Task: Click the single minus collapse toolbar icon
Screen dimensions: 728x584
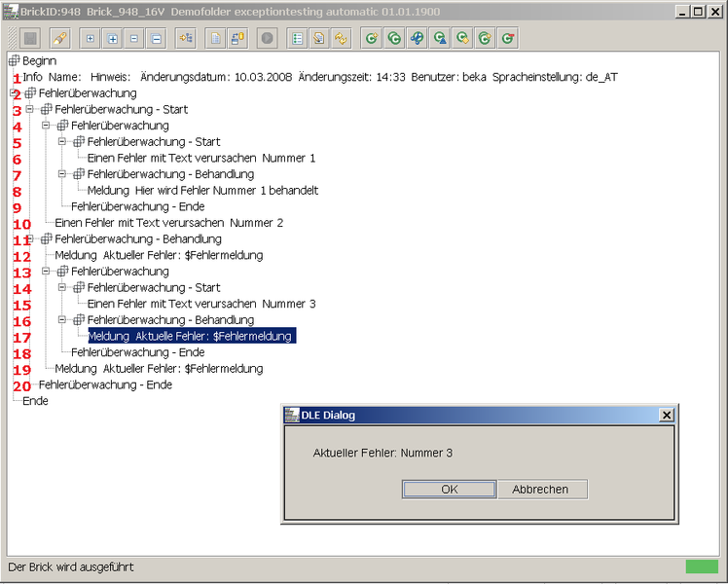Action: tap(134, 38)
